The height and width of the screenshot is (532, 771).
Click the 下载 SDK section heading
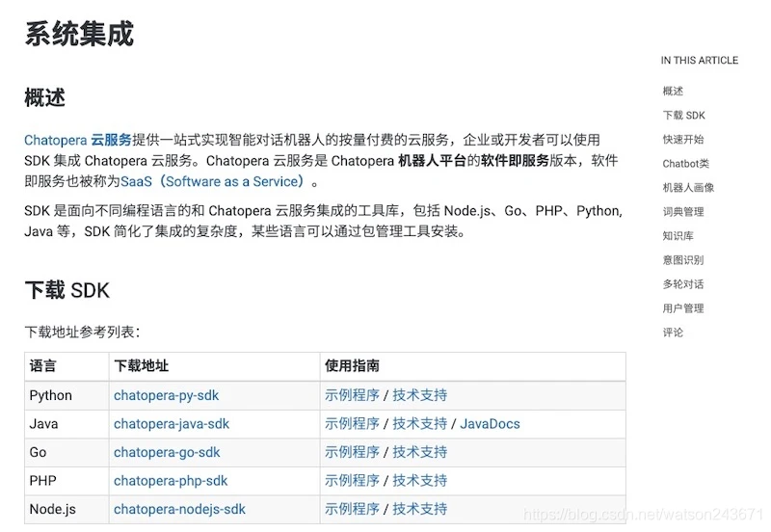tap(66, 290)
